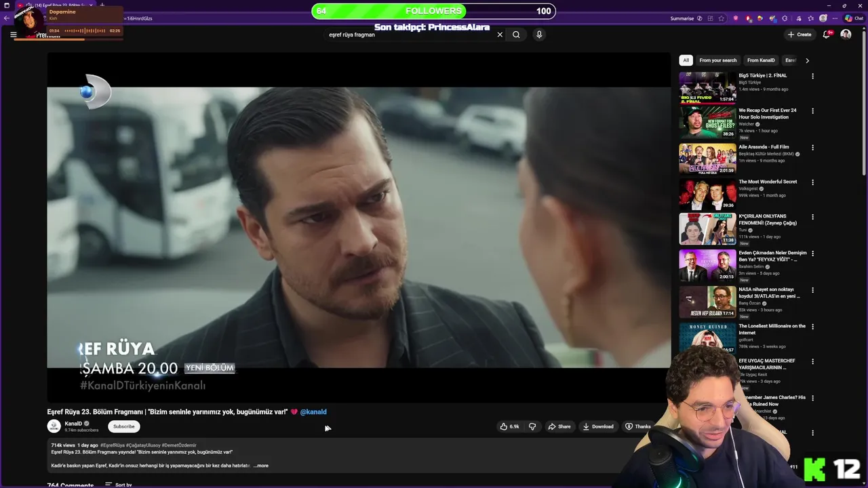
Task: Click Summarise in the address bar
Action: point(682,18)
